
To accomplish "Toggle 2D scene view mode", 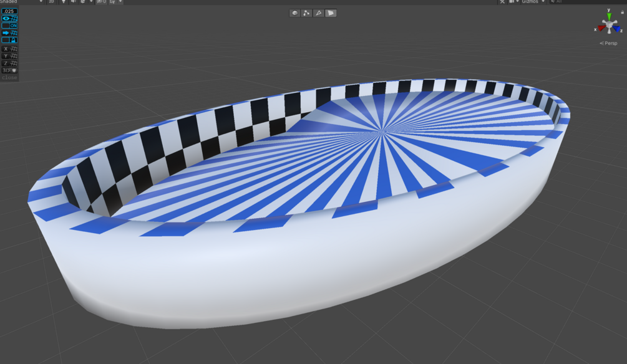I will 51,2.
